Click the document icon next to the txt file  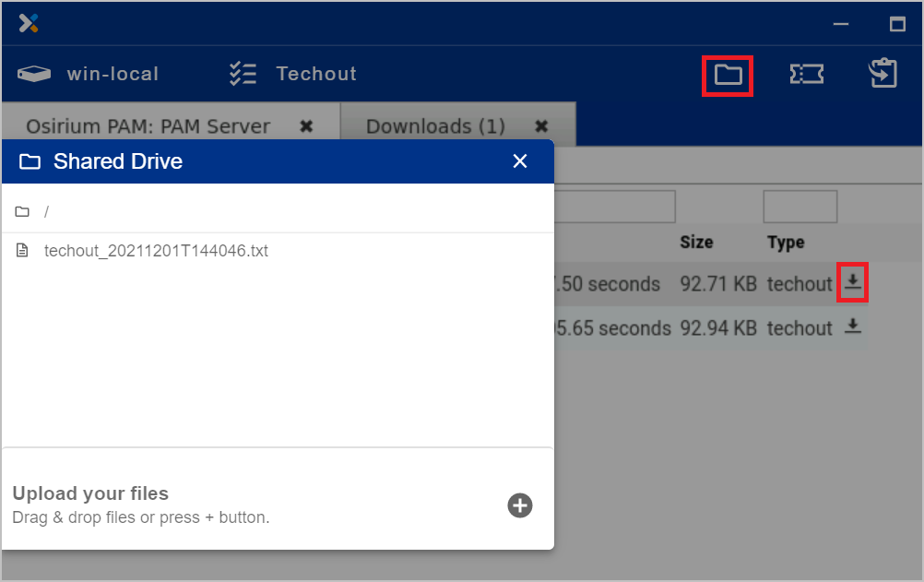tap(22, 250)
